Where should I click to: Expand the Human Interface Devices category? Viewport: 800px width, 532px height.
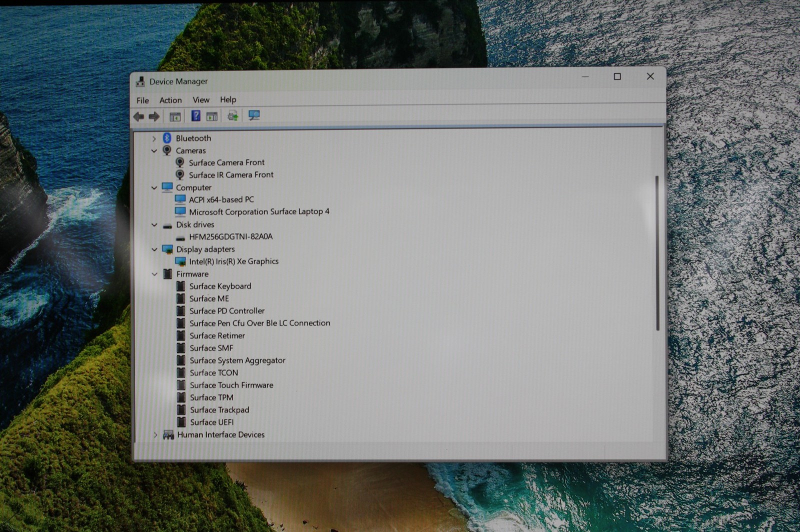coord(155,435)
